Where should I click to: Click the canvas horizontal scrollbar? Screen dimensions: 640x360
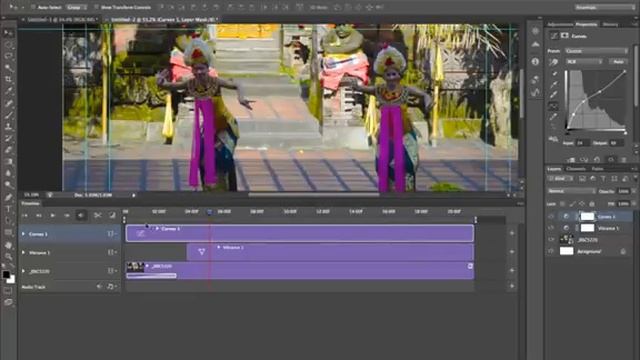click(x=314, y=195)
